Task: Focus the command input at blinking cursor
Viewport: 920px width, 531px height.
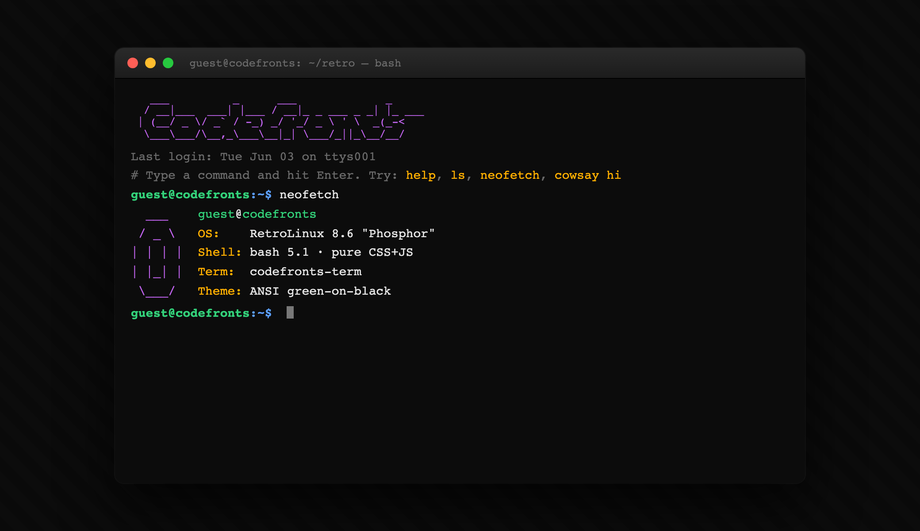Action: (290, 313)
